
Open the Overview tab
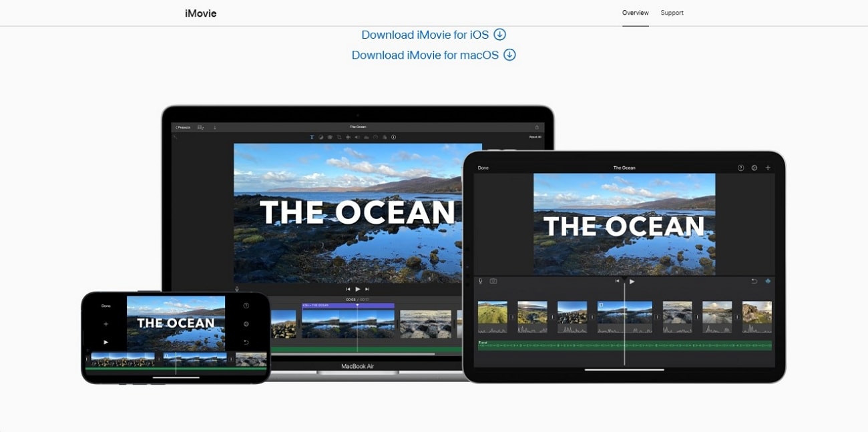(635, 13)
